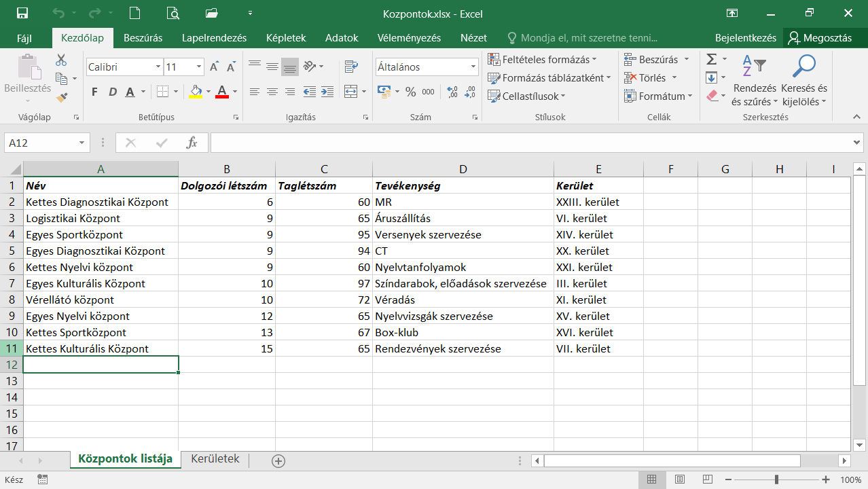Click the Wrap text icon
Image resolution: width=868 pixels, height=489 pixels.
351,67
